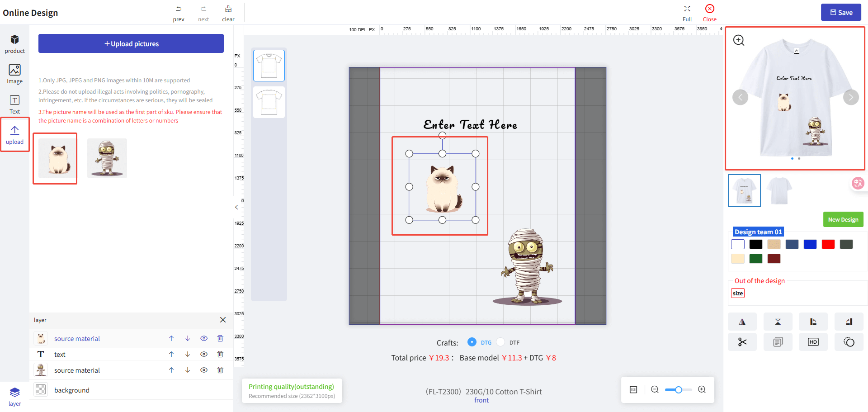This screenshot has width=868, height=412.
Task: Select the DTF craft option
Action: click(501, 342)
